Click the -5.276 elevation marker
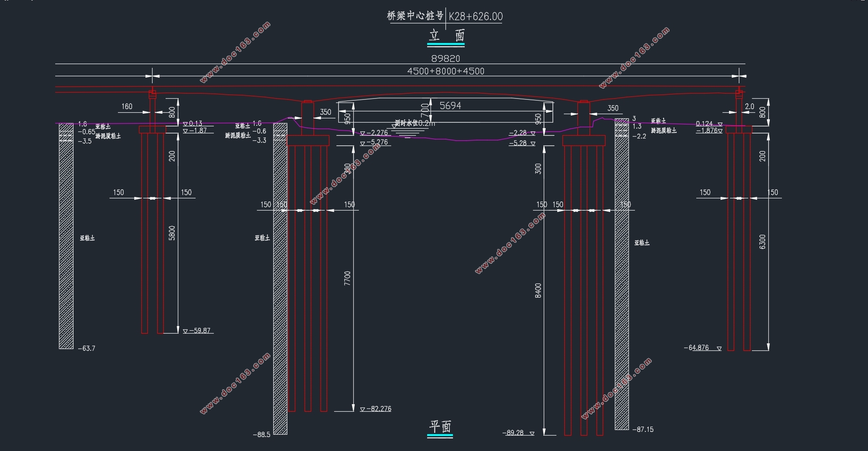 (x=377, y=142)
